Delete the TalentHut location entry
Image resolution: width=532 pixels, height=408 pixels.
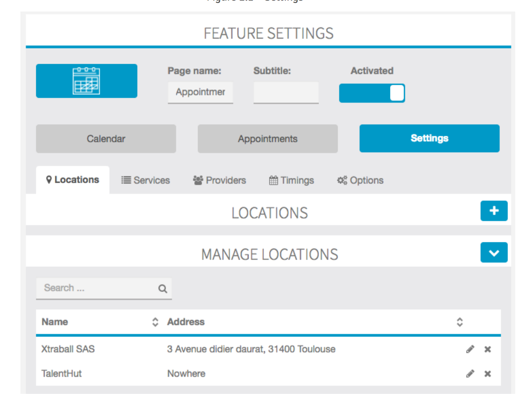[487, 374]
